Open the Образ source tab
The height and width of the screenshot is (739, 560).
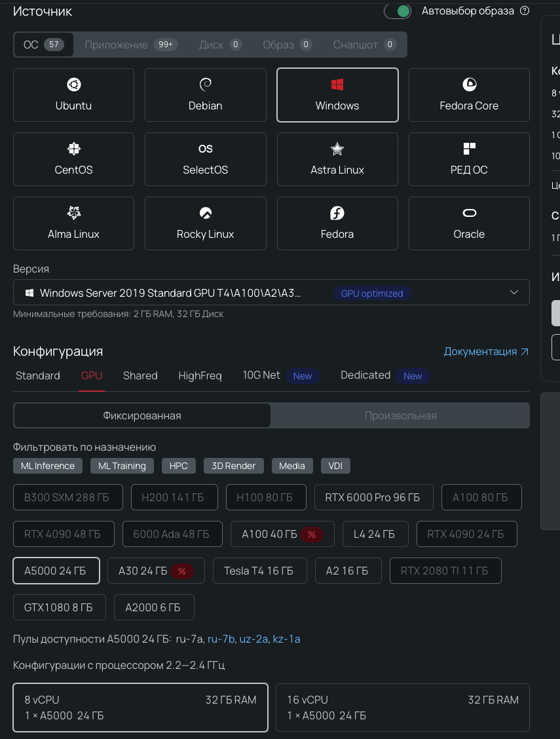click(287, 45)
